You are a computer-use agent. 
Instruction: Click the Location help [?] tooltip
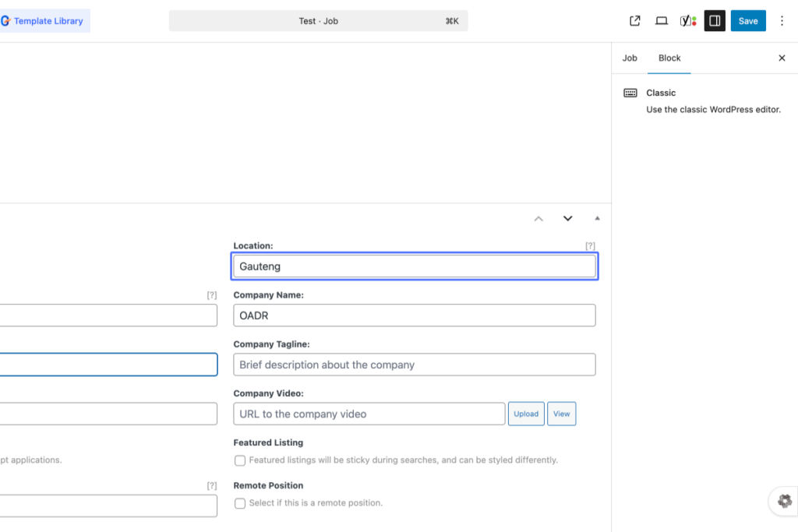point(590,245)
